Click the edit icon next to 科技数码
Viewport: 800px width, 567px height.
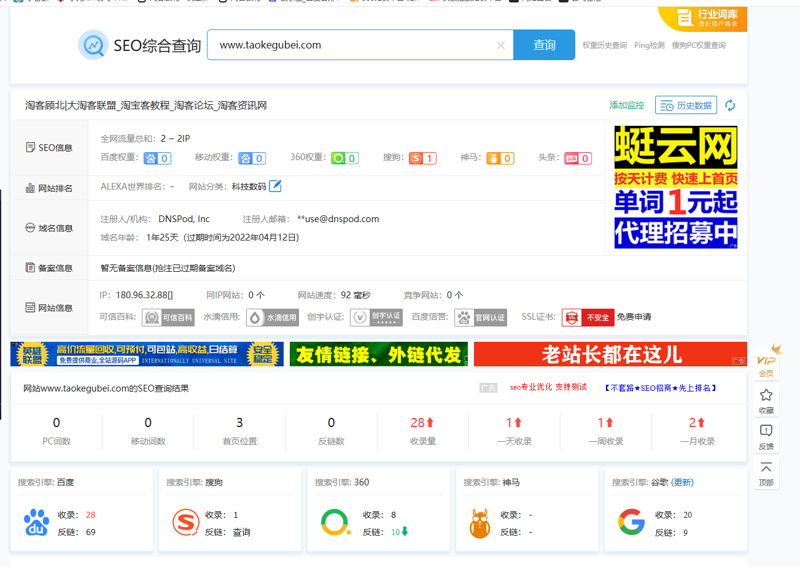(275, 186)
